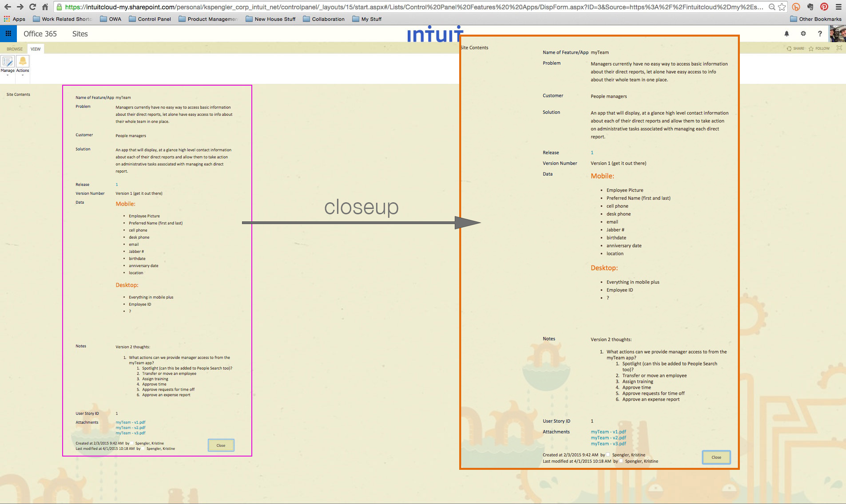Switch to the BROWSE tab
Screen dimensions: 846x504
(x=15, y=49)
